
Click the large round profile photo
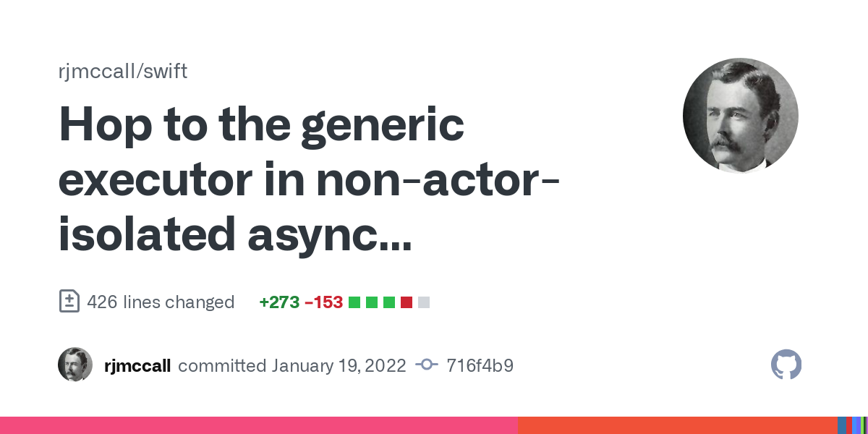(x=740, y=116)
